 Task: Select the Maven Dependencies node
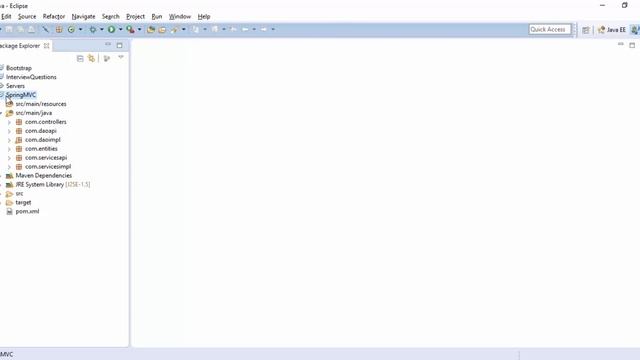click(x=44, y=176)
